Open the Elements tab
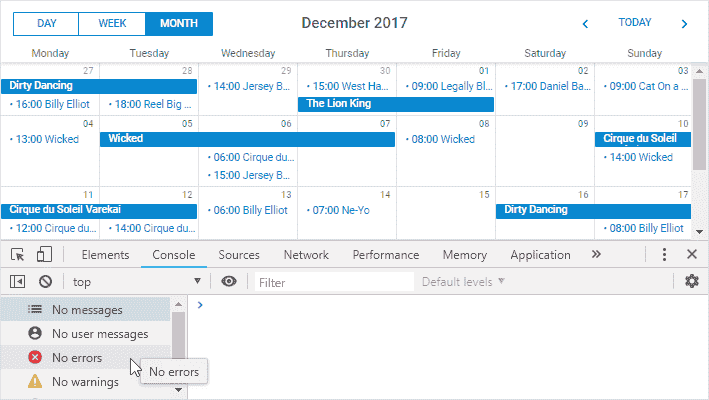Viewport: 709px width, 400px height. point(105,255)
